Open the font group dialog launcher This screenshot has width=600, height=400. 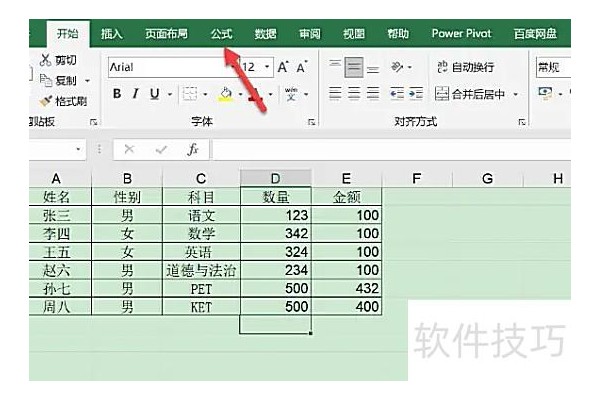click(x=311, y=122)
